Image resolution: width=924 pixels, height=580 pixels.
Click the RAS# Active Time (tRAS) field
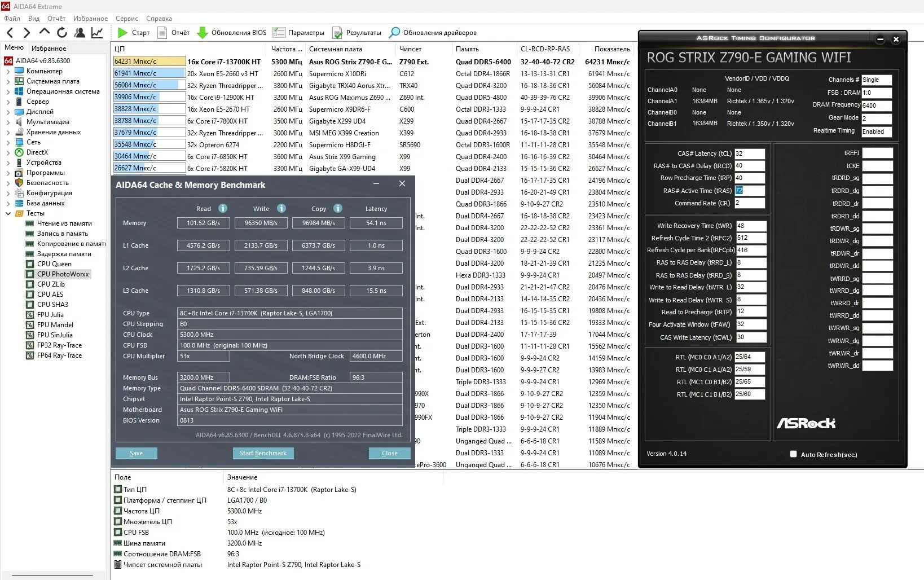[750, 191]
